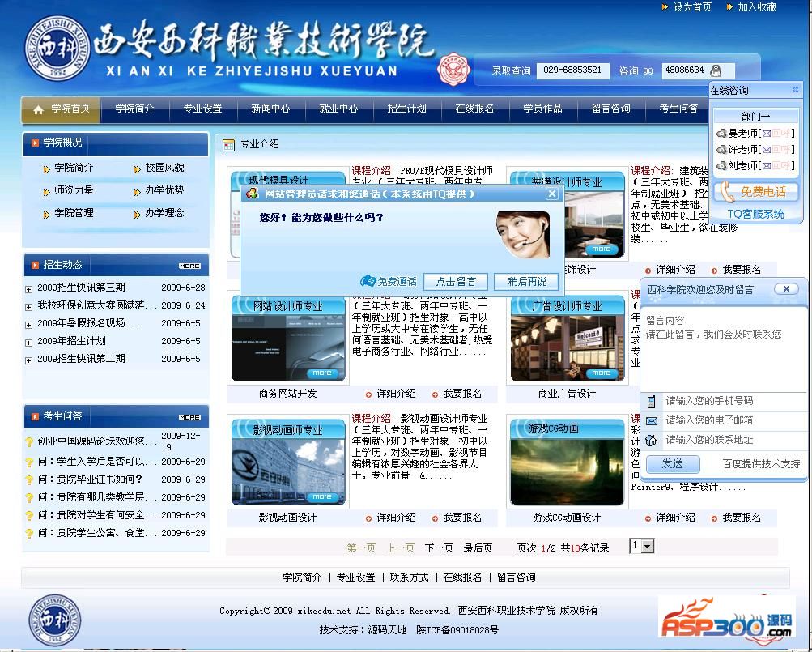This screenshot has height=652, width=812.
Task: Click 详细介绍 for 商务网站开发
Action: pos(396,394)
